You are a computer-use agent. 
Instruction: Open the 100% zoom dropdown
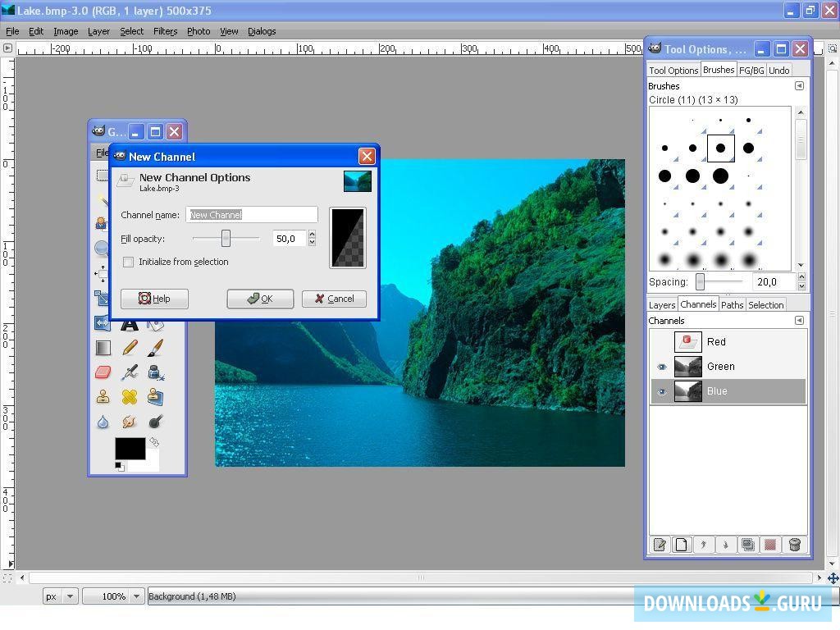(x=136, y=596)
